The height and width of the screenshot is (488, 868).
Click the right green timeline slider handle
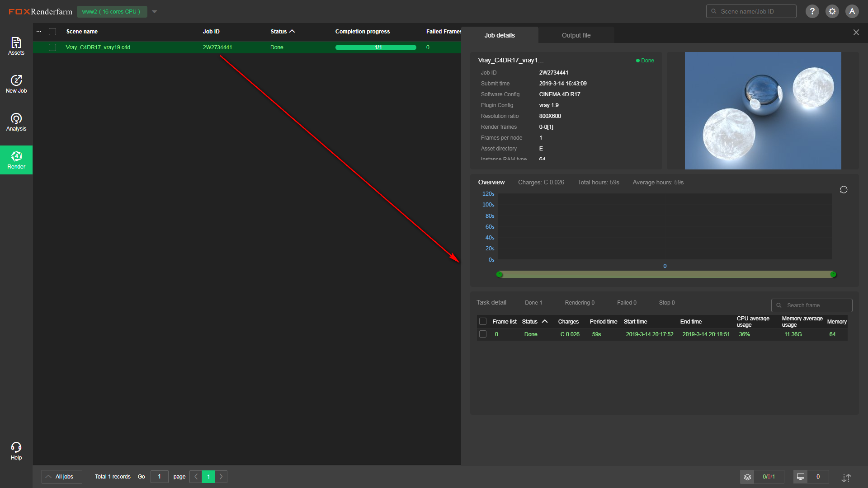pyautogui.click(x=833, y=275)
